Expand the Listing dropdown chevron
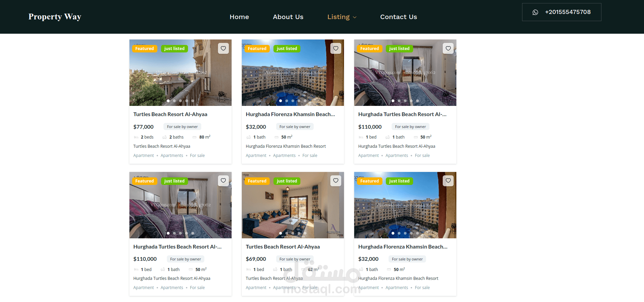The image size is (644, 302). [355, 17]
